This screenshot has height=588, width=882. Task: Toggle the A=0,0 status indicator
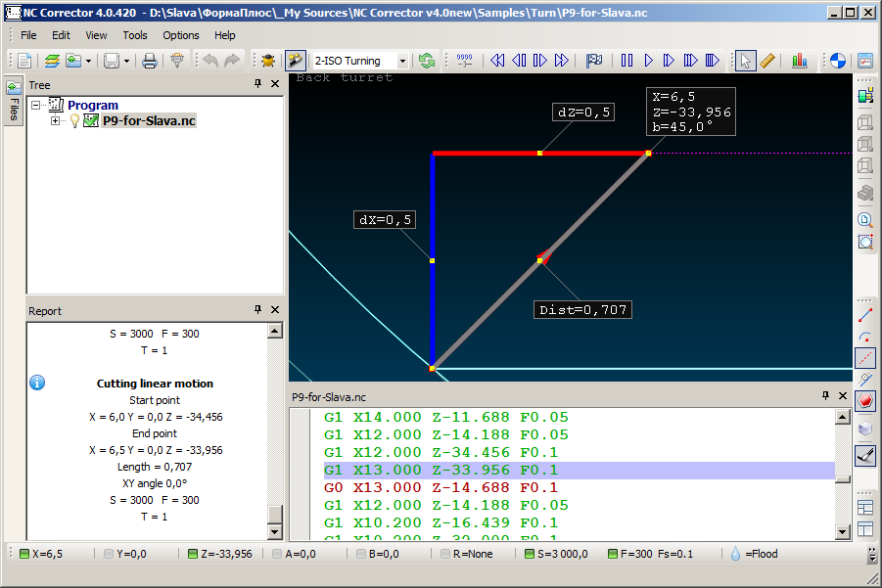coord(294,554)
